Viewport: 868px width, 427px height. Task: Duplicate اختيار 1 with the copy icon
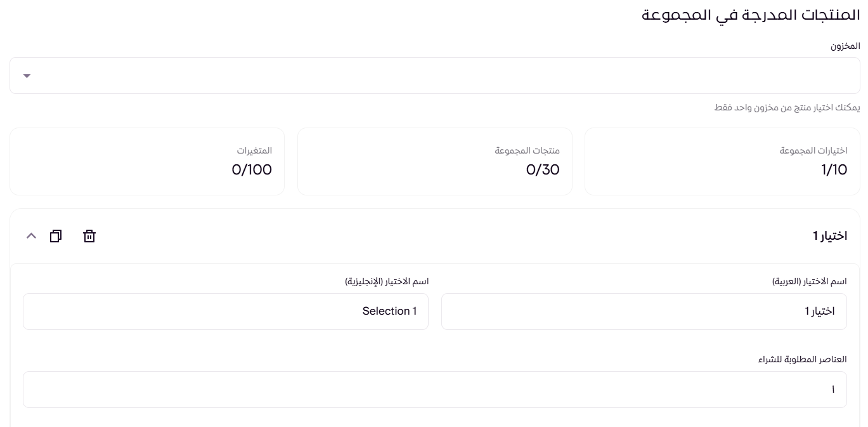pyautogui.click(x=56, y=235)
